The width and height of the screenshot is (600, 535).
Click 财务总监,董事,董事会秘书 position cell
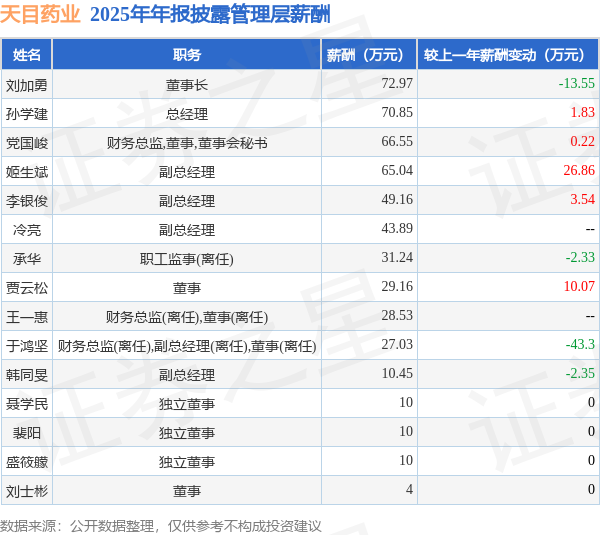(187, 142)
